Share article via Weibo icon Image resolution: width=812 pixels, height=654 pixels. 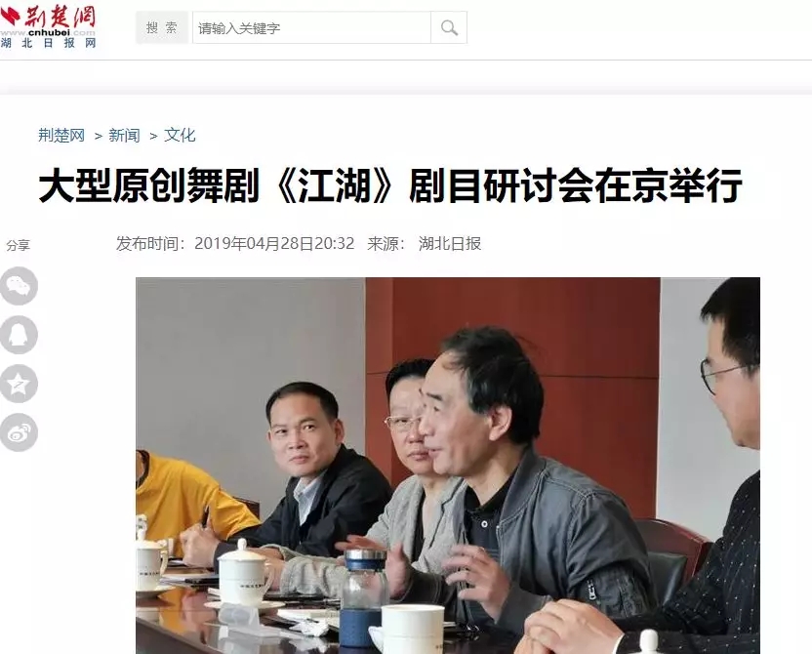pos(19,432)
